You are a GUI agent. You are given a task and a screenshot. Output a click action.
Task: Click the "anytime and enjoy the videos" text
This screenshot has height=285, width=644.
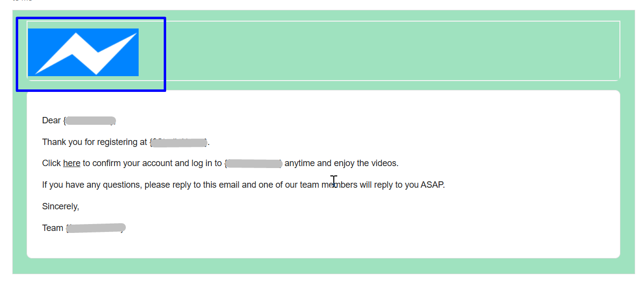pos(341,163)
